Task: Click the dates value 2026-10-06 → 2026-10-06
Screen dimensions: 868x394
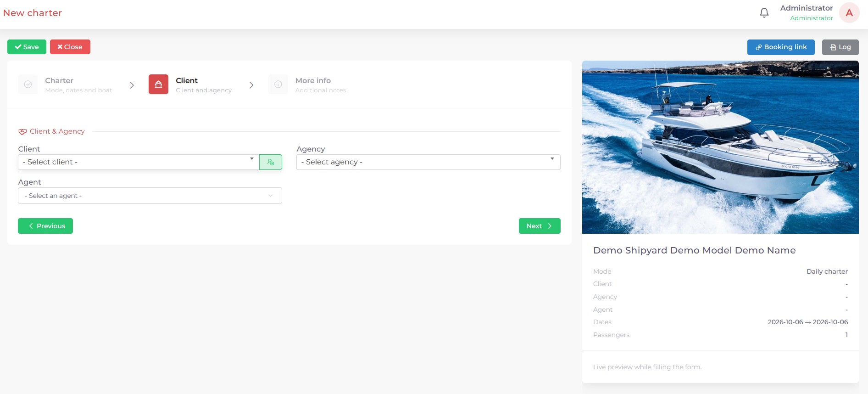Action: point(808,322)
